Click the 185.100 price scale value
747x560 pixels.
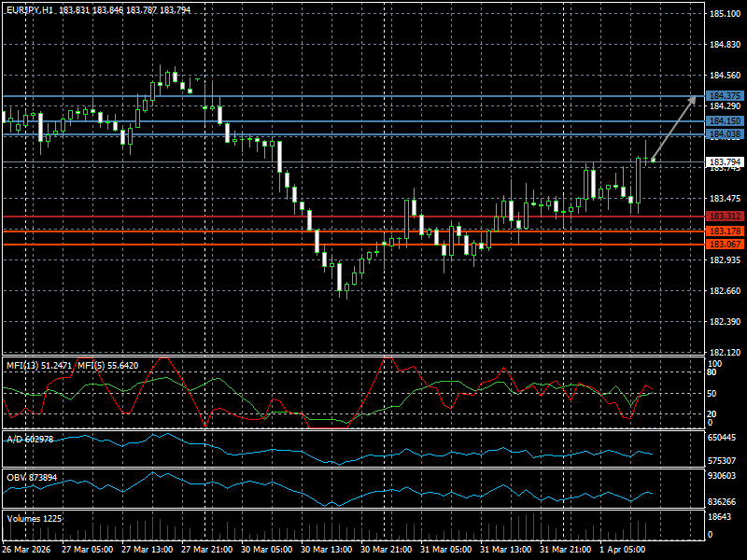point(724,14)
